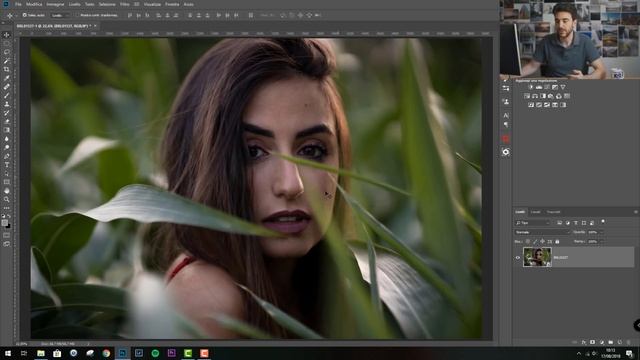Open the Immagine menu
Viewport: 640px width, 360px height.
point(55,4)
